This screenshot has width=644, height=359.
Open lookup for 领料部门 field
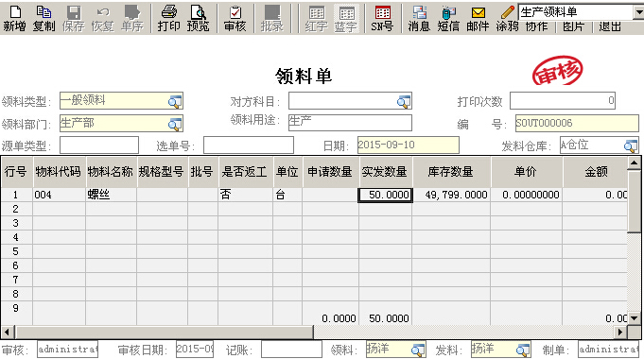coord(175,124)
